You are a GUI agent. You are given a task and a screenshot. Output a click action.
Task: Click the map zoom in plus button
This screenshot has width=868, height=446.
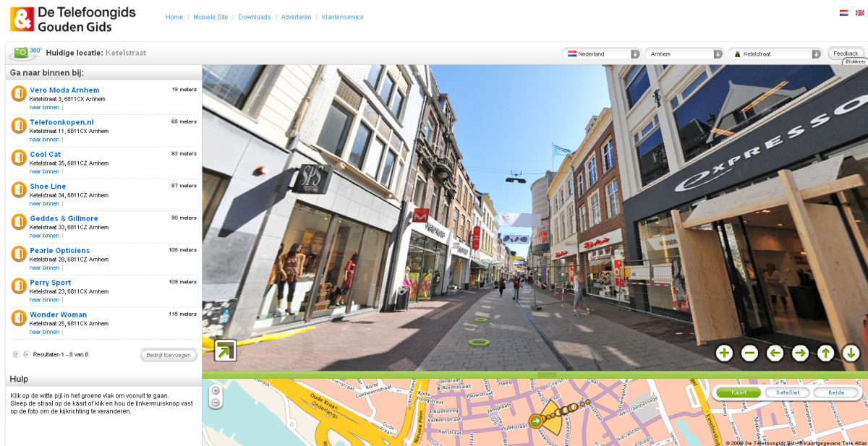pos(215,390)
